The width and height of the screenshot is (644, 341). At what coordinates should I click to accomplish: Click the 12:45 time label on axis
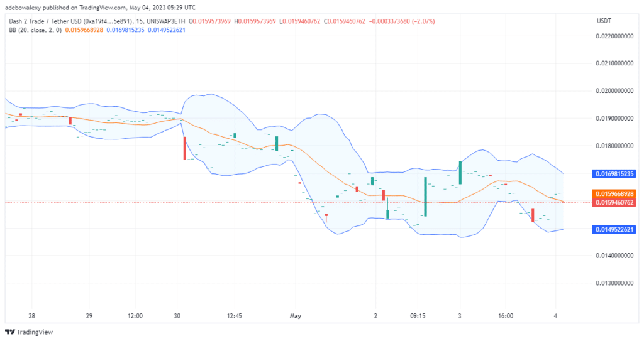tap(235, 316)
